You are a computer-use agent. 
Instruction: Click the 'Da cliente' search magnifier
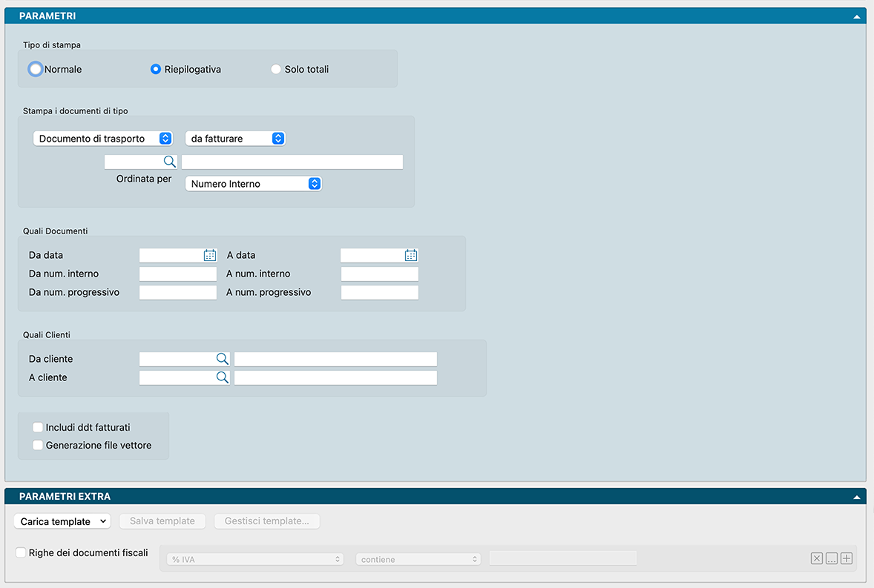(x=223, y=359)
